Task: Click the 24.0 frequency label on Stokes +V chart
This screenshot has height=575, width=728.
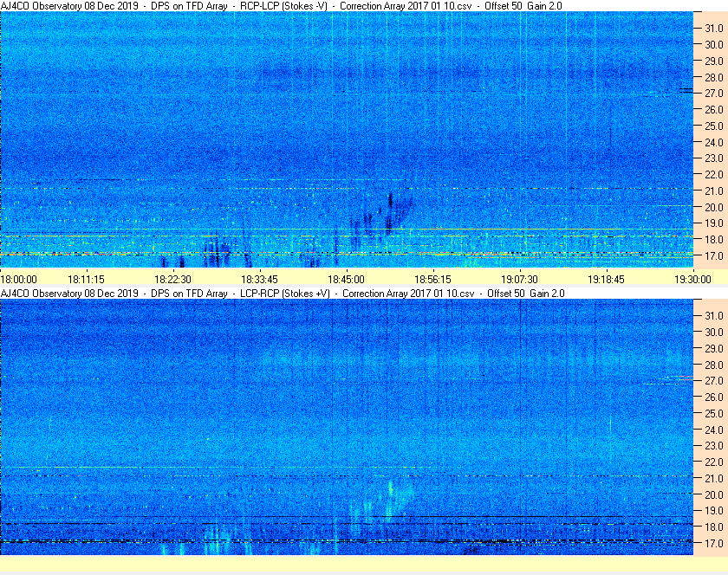Action: (714, 430)
